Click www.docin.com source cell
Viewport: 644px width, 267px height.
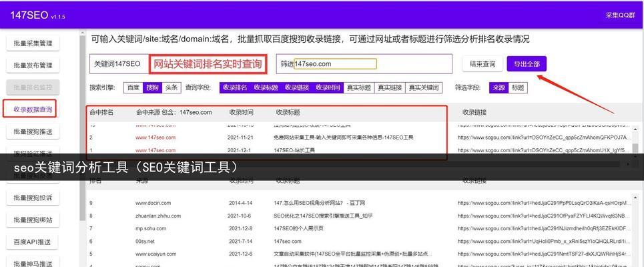(153, 203)
